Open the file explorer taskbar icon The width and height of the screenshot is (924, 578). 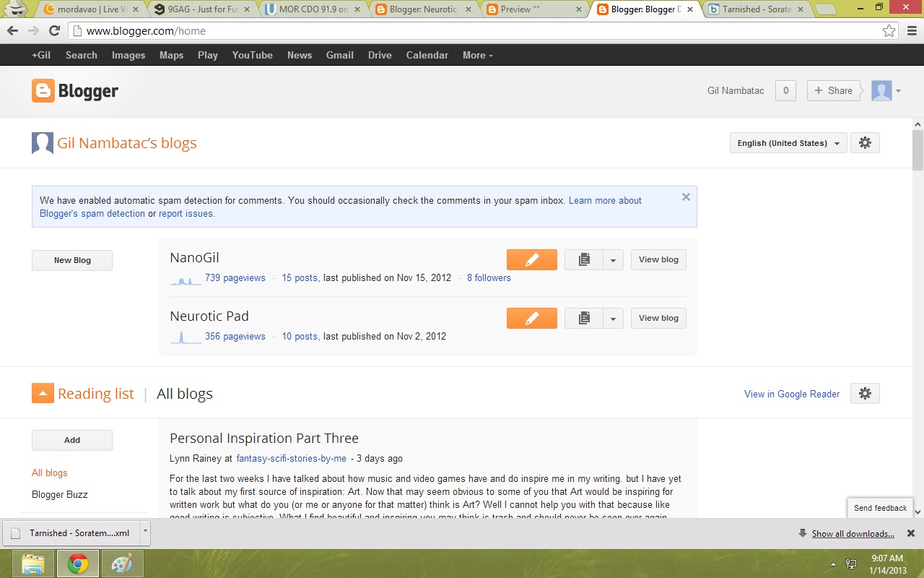click(34, 564)
